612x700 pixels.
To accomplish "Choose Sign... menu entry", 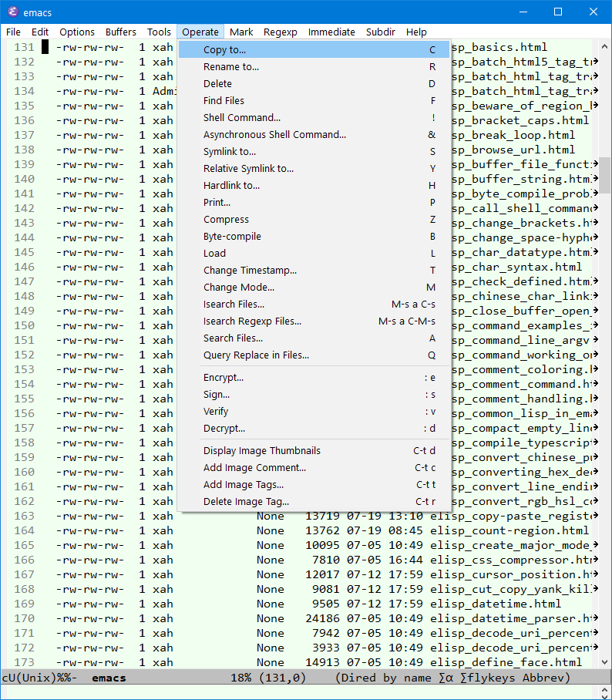I will [314, 394].
